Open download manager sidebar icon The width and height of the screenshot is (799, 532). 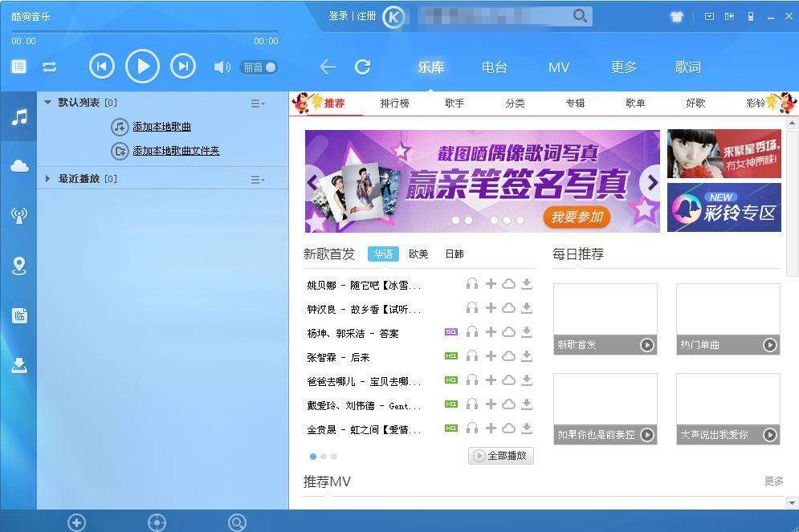click(x=19, y=365)
